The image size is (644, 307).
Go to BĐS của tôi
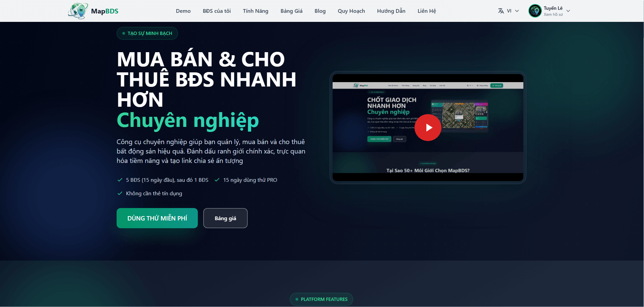(217, 11)
